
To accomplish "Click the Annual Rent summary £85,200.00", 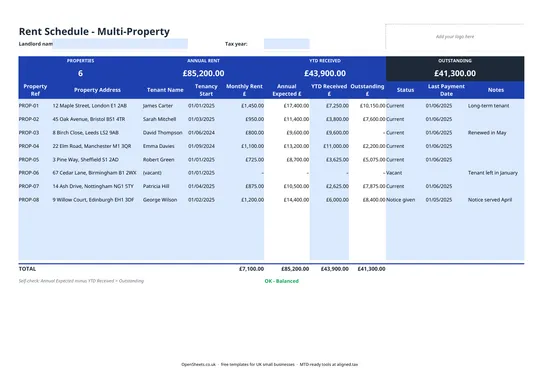I will click(x=203, y=73).
